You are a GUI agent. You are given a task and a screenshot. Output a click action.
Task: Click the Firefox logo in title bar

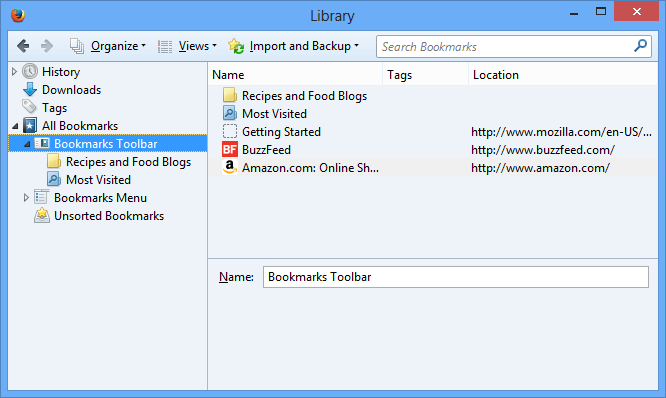(18, 15)
